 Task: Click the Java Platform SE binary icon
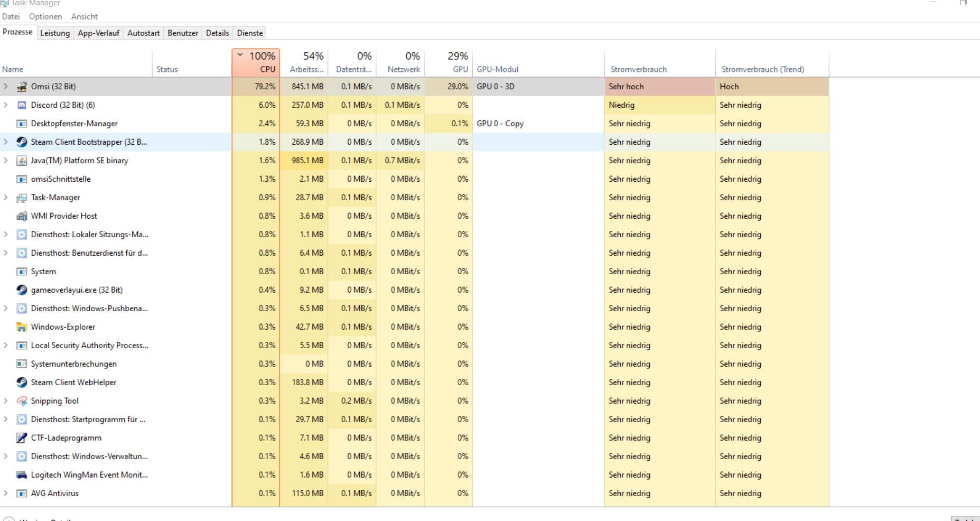point(22,161)
